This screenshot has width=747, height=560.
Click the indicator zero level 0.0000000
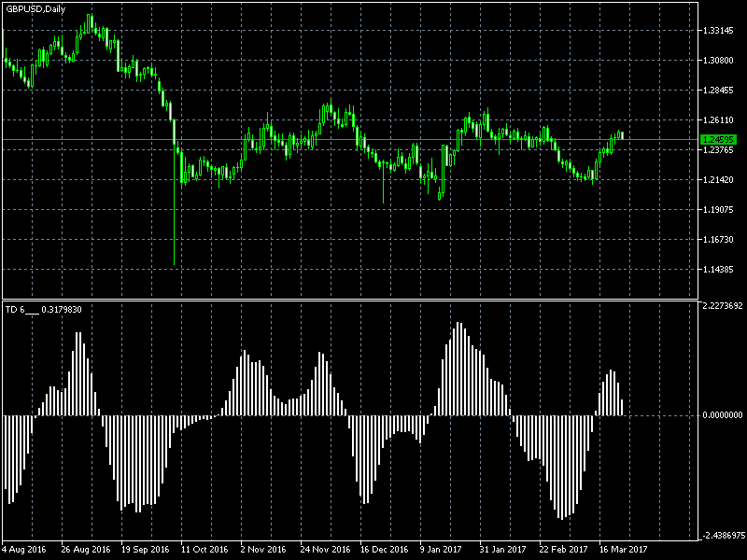click(x=722, y=415)
